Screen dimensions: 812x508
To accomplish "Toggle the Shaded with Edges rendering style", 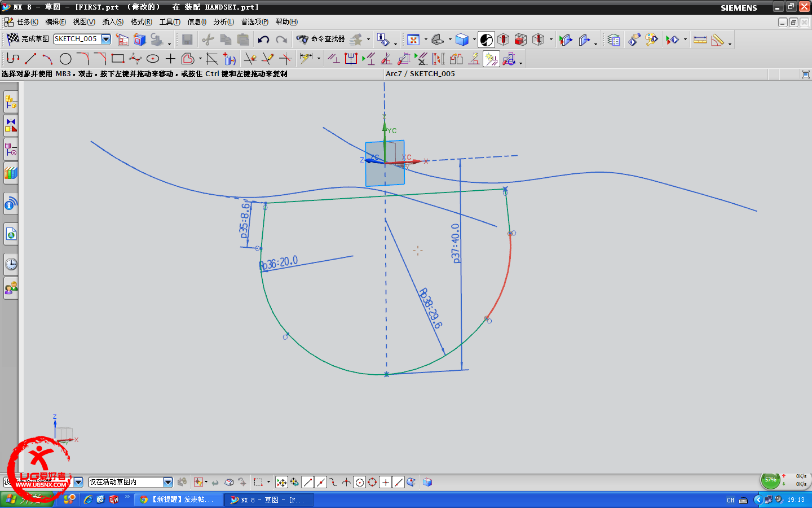I will [462, 40].
